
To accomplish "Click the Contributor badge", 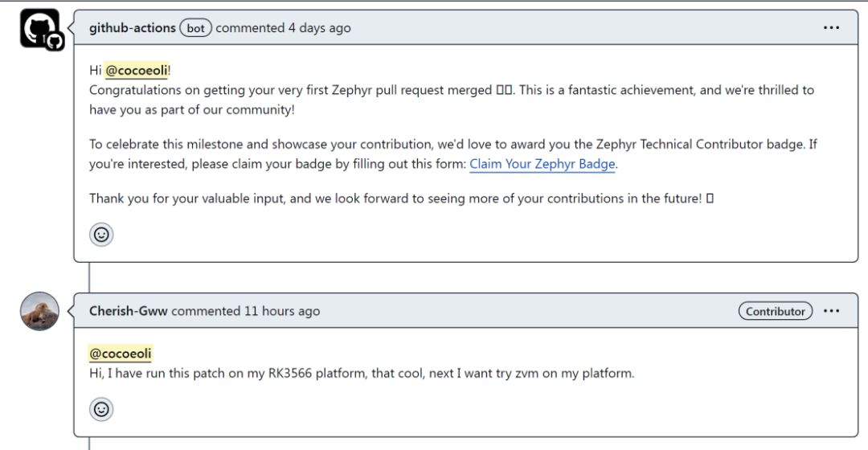I will point(775,311).
